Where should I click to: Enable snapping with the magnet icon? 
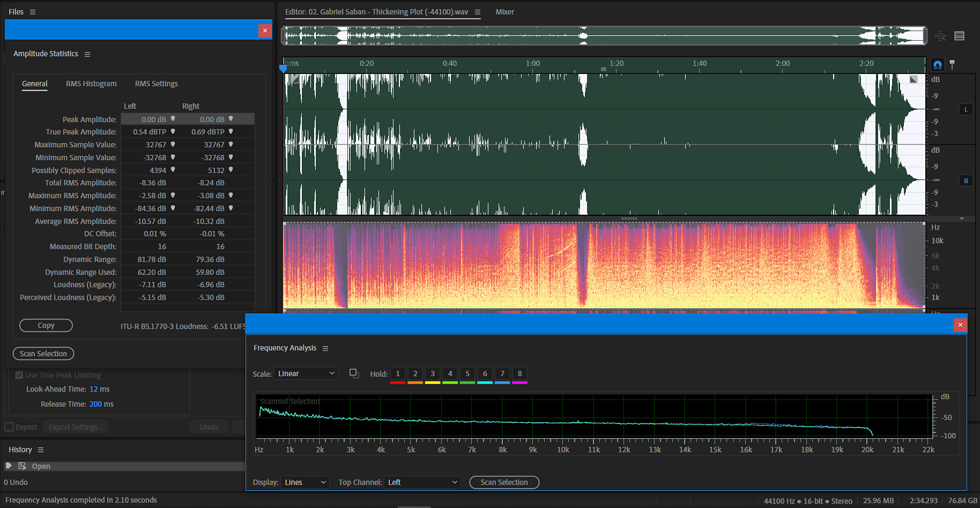[937, 64]
